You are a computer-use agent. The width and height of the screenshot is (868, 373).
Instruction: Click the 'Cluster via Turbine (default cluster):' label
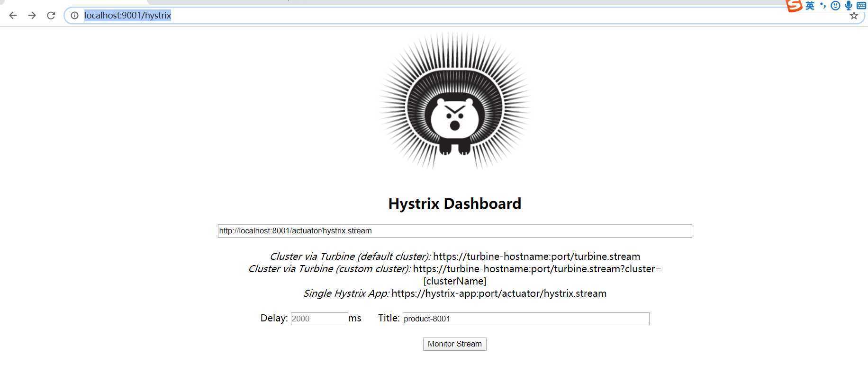pos(350,257)
